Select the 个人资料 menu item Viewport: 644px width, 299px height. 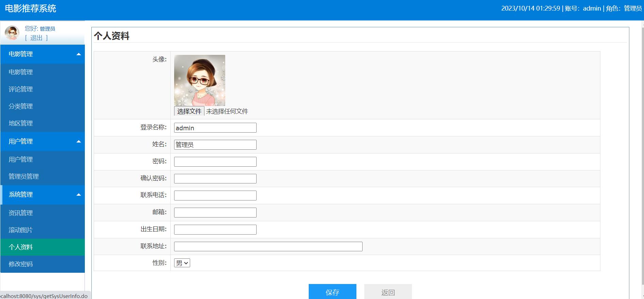pyautogui.click(x=43, y=247)
